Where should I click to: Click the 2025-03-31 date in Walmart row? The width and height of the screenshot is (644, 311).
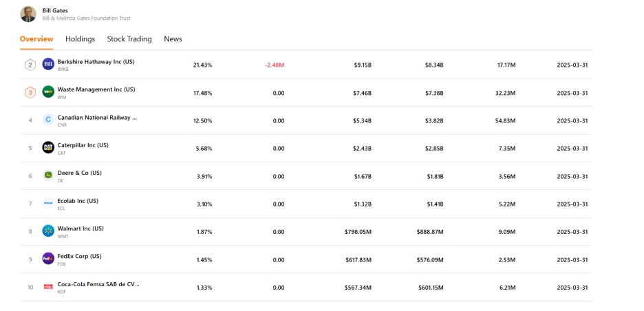pos(572,232)
